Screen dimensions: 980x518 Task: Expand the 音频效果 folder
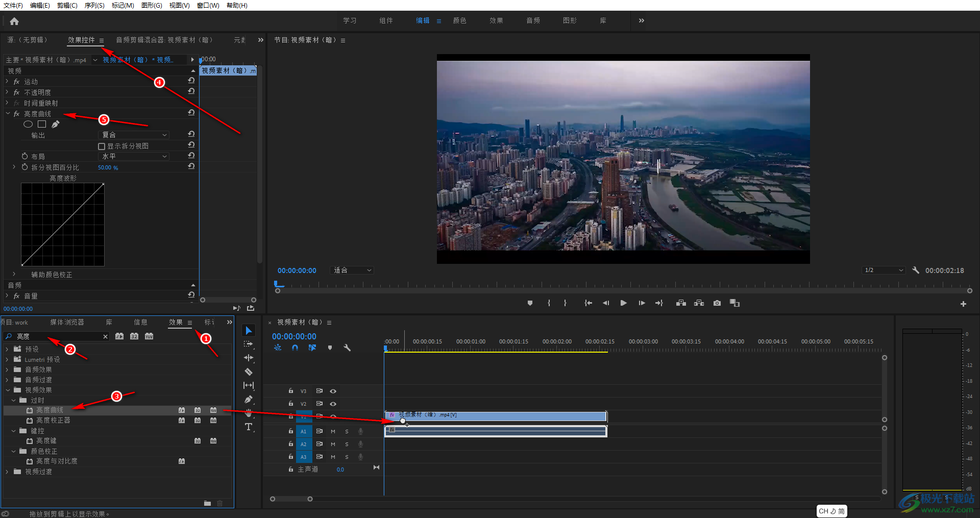tap(7, 369)
